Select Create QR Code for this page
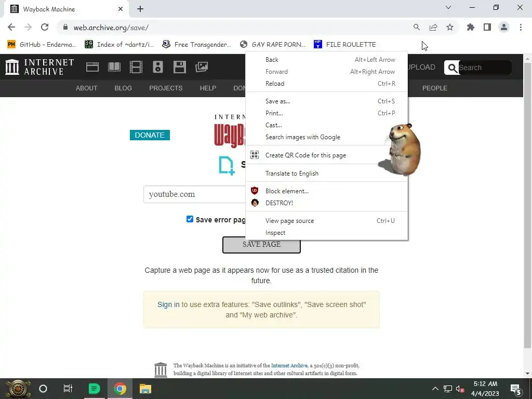The image size is (532, 399). click(x=326, y=155)
